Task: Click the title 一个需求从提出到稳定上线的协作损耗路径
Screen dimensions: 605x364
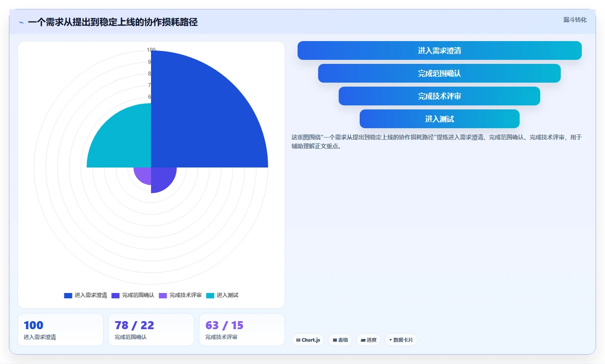Action: pyautogui.click(x=113, y=22)
